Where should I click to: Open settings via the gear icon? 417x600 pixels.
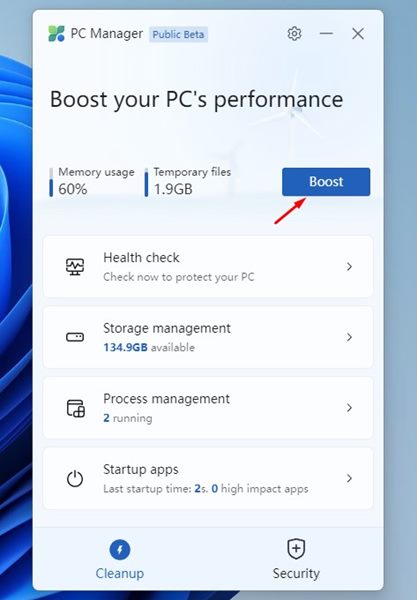pyautogui.click(x=294, y=34)
